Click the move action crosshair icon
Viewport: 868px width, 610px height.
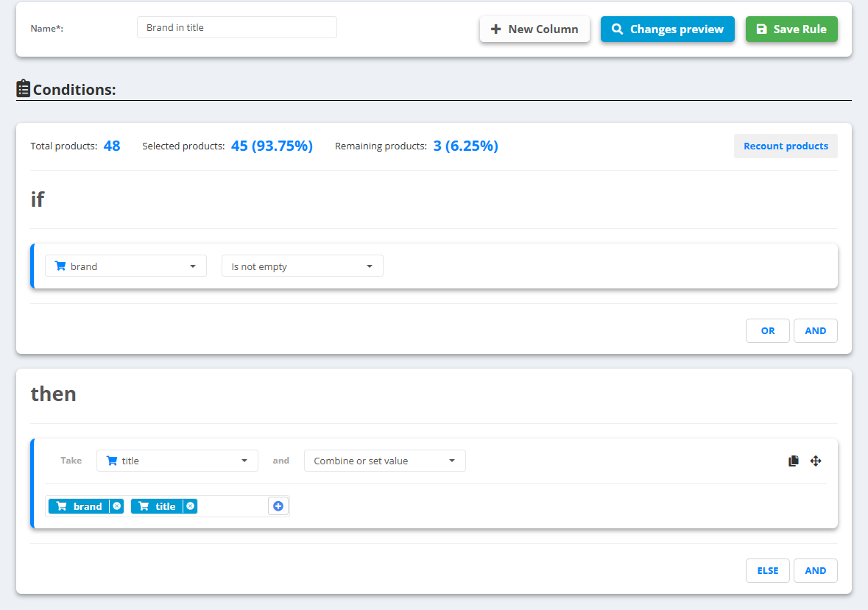coord(816,461)
